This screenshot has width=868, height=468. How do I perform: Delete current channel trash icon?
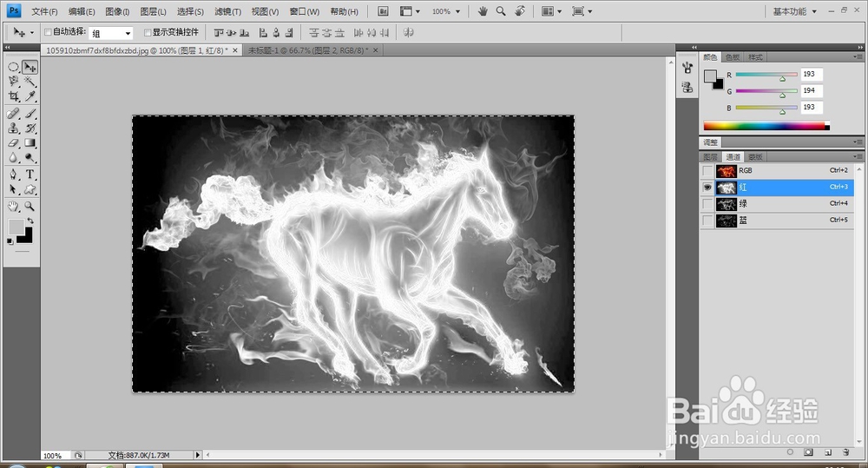[x=845, y=452]
